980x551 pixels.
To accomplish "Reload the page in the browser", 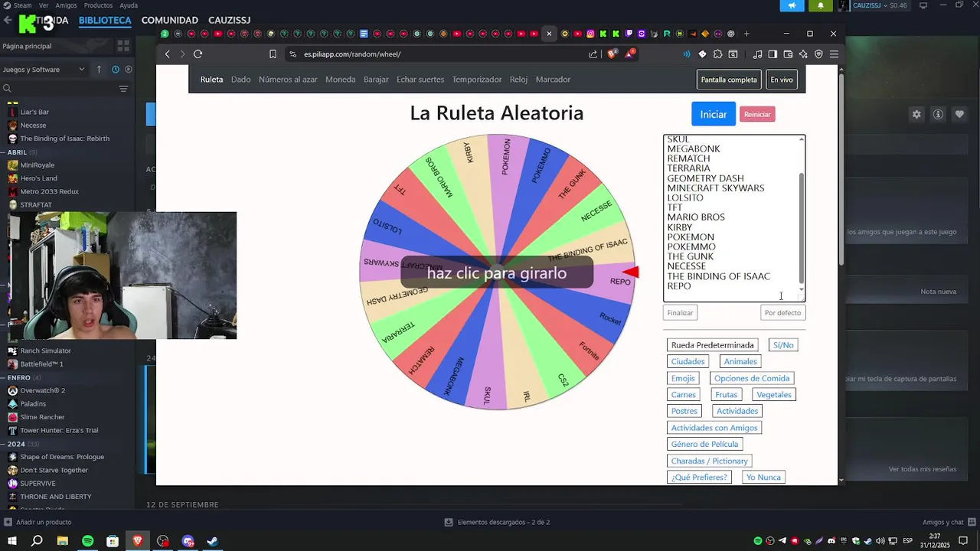I will pyautogui.click(x=198, y=54).
